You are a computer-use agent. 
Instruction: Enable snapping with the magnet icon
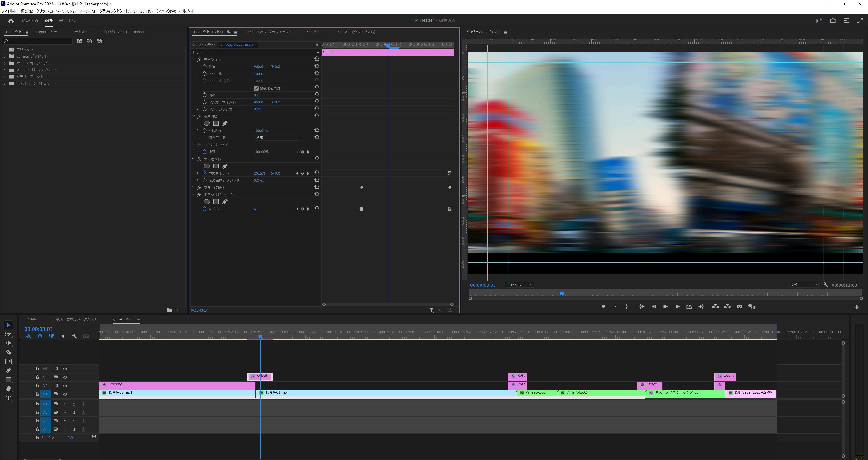pos(40,336)
